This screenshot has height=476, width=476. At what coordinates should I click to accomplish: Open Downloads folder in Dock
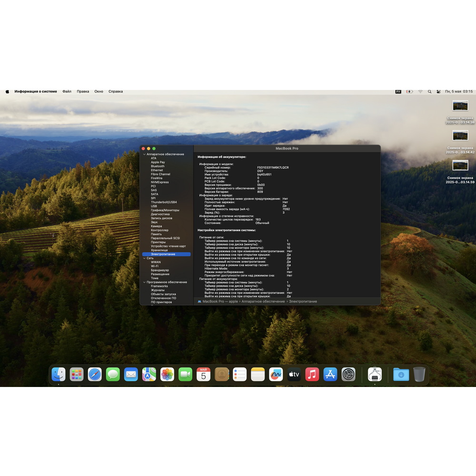point(401,374)
